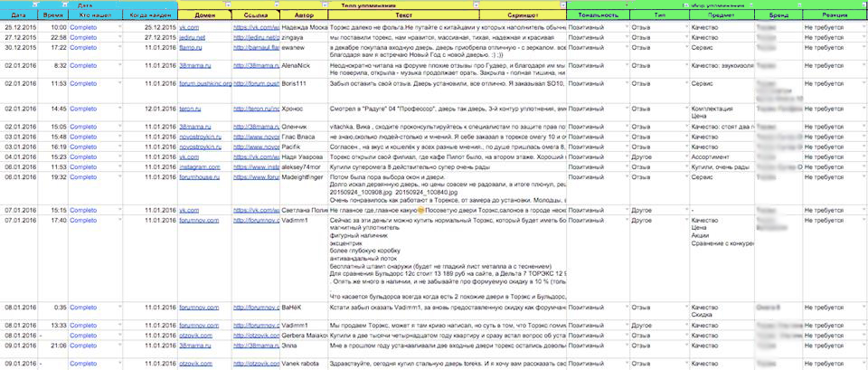
Task: Open Тональность dropdown in the Хронос row
Action: 626,109
